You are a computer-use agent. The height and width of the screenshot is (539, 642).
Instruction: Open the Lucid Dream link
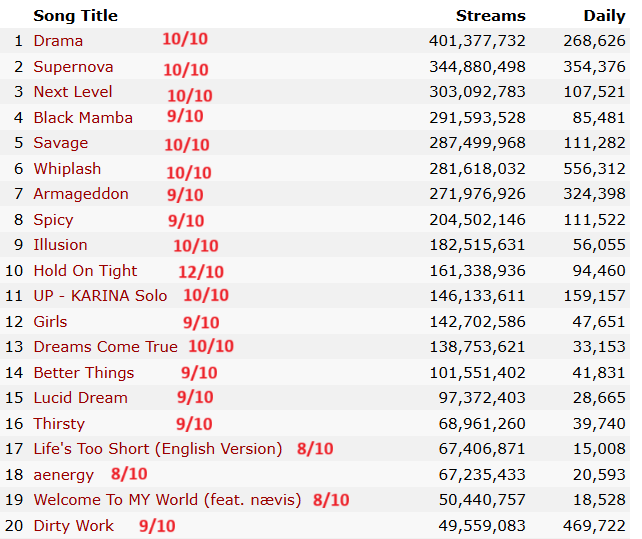80,398
